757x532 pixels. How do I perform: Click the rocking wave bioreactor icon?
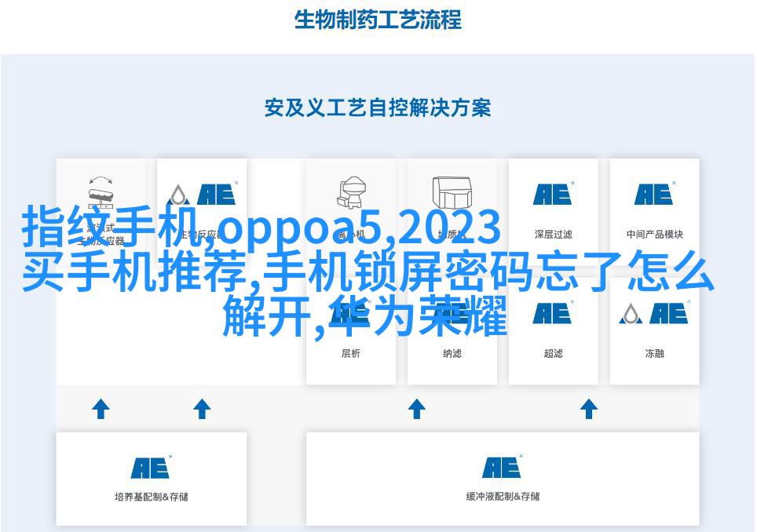click(x=101, y=191)
